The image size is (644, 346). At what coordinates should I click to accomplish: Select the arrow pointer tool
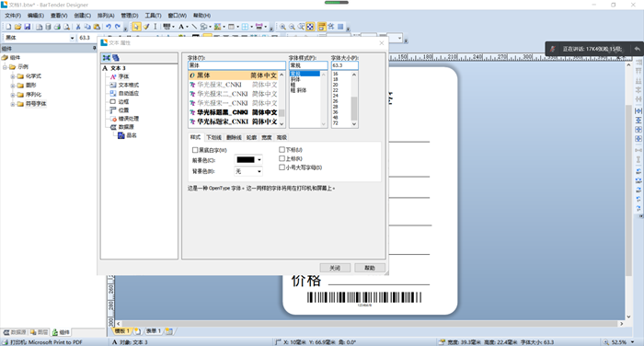pyautogui.click(x=136, y=27)
